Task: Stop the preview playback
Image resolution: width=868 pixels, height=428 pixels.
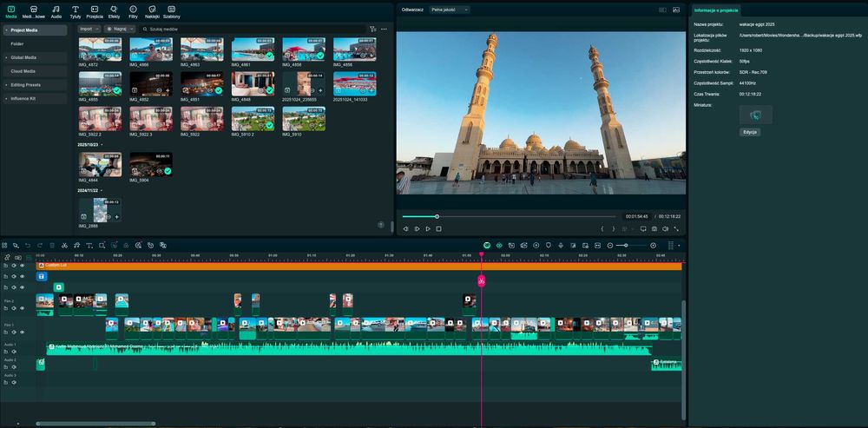Action: [438, 228]
